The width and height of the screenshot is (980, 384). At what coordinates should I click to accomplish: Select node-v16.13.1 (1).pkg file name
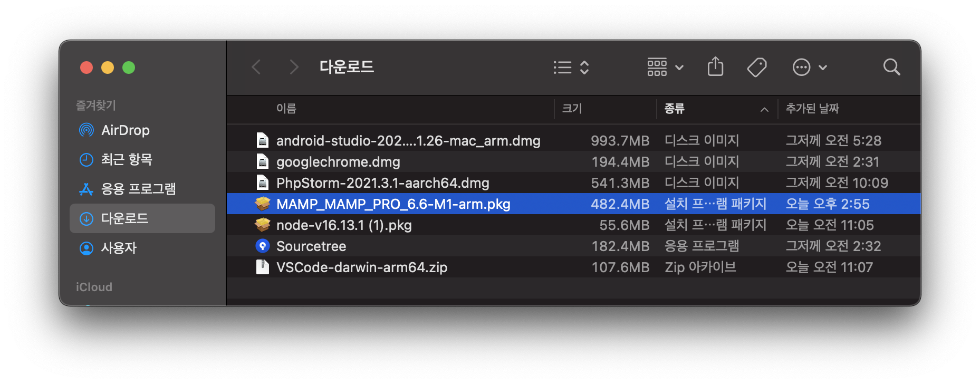click(344, 225)
